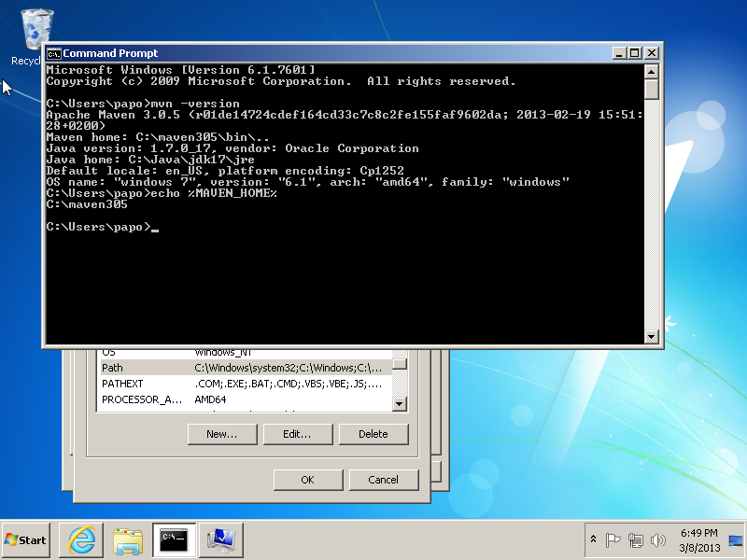Open the Start menu

pos(26,540)
